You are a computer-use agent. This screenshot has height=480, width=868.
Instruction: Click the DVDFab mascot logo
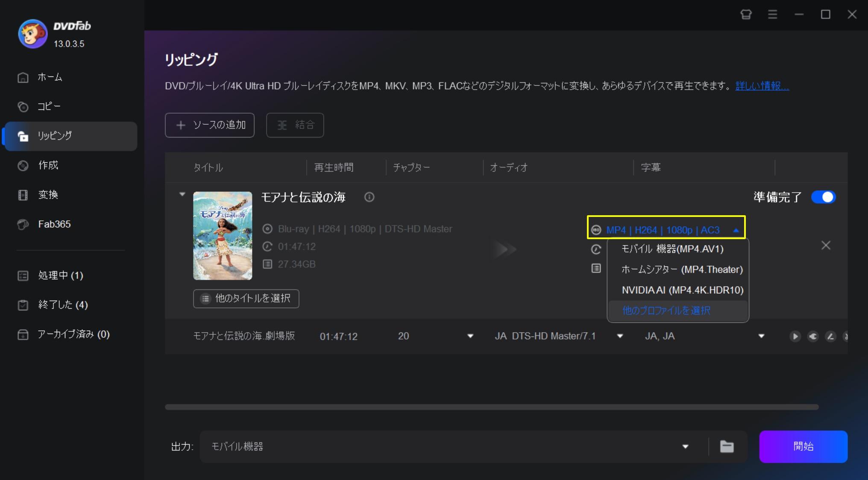32,34
